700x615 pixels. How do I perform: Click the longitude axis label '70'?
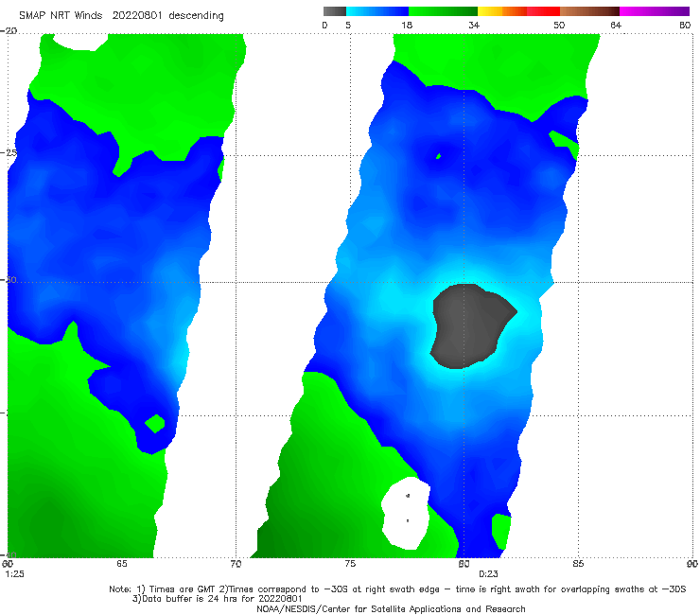coord(236,564)
